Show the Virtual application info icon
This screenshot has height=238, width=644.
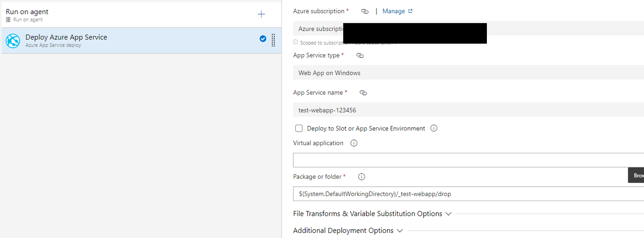[354, 143]
